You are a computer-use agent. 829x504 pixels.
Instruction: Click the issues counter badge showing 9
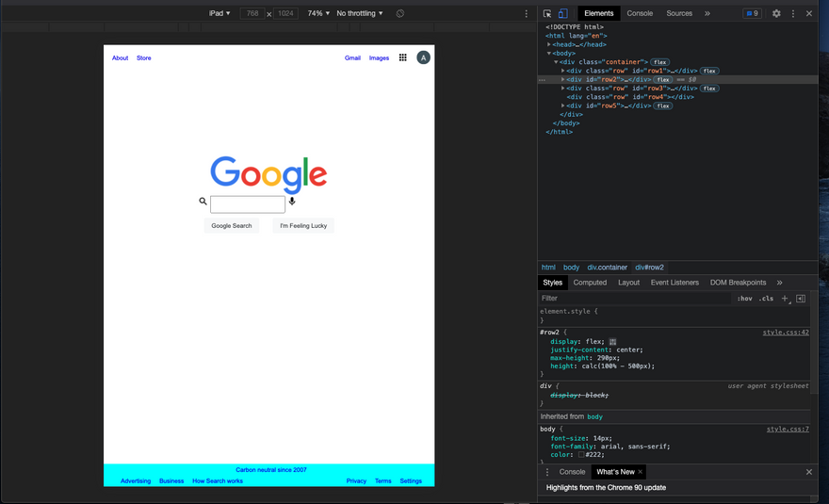tap(752, 14)
